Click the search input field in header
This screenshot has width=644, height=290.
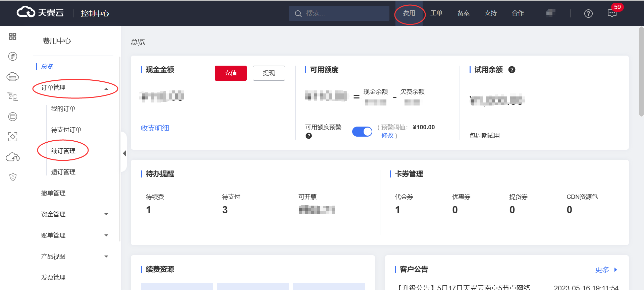(x=342, y=13)
